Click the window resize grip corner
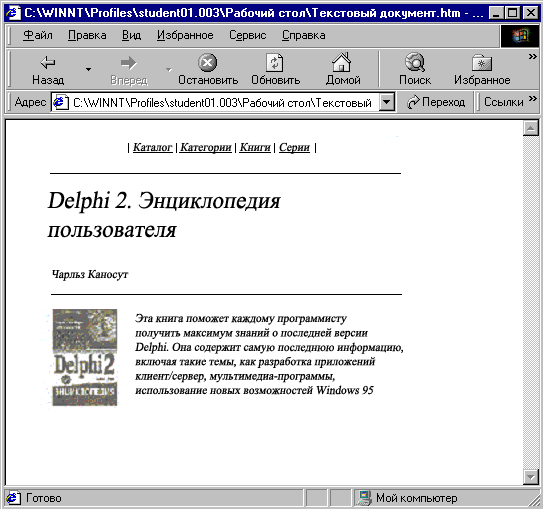The height and width of the screenshot is (509, 543). click(535, 501)
